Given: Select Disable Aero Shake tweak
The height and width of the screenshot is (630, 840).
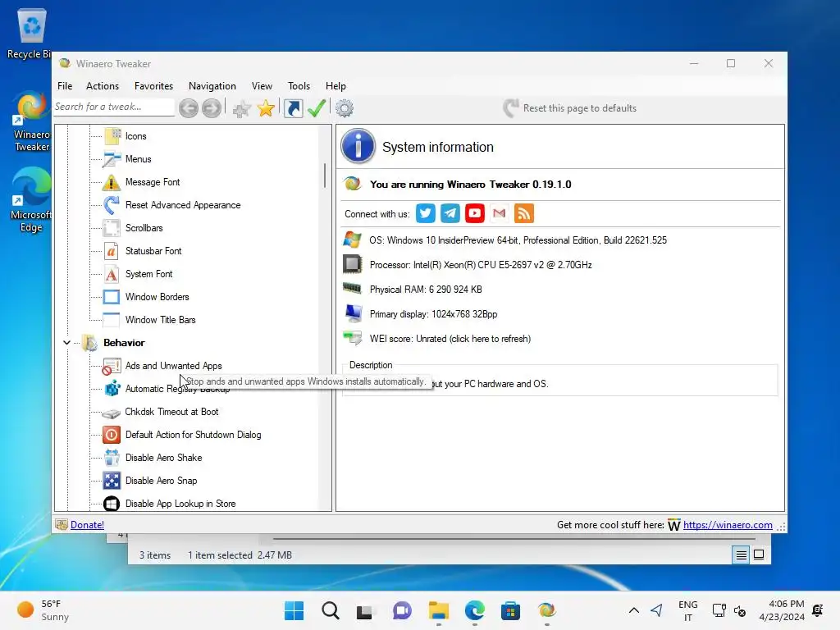Looking at the screenshot, I should point(163,458).
